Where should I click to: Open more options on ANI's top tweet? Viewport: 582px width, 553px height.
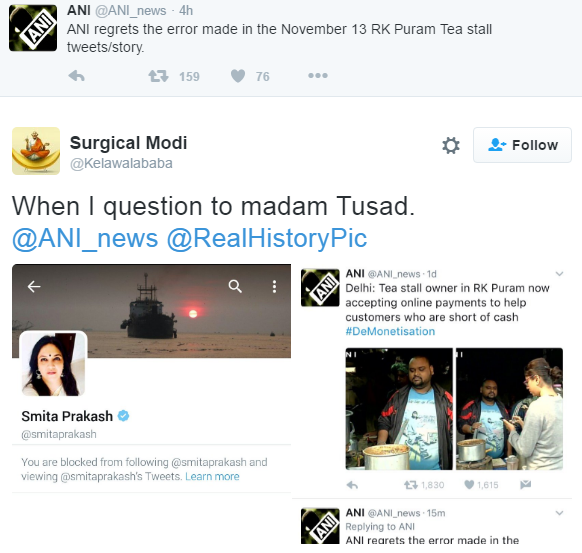tap(318, 76)
